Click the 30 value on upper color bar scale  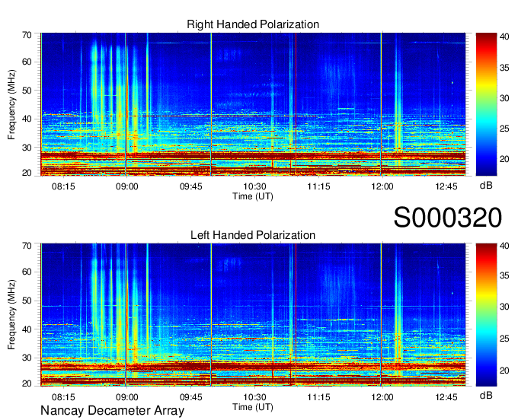tap(504, 98)
